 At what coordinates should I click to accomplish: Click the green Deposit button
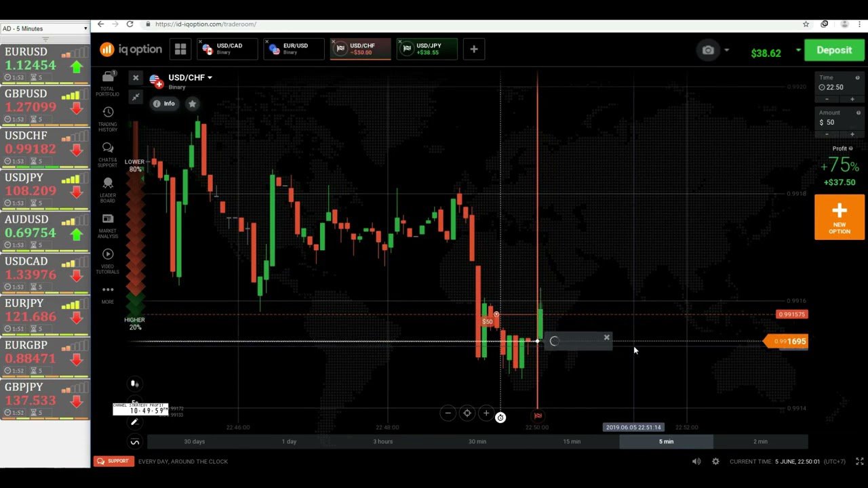[x=834, y=49]
